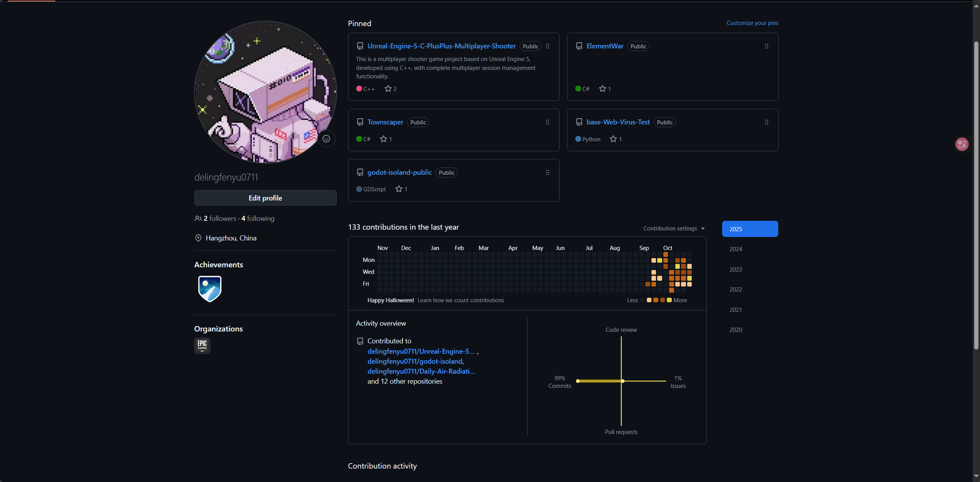
Task: Select the 2024 contribution year
Action: click(736, 249)
